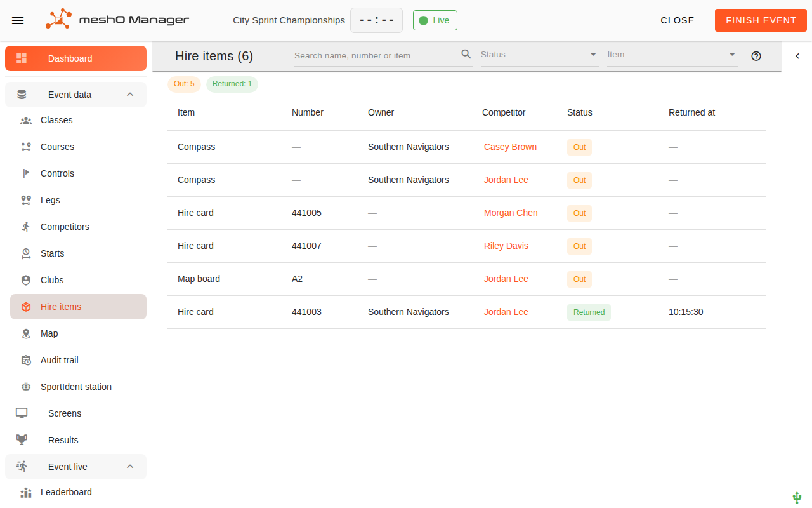812x508 pixels.
Task: Click the Results trophy icon
Action: click(22, 439)
